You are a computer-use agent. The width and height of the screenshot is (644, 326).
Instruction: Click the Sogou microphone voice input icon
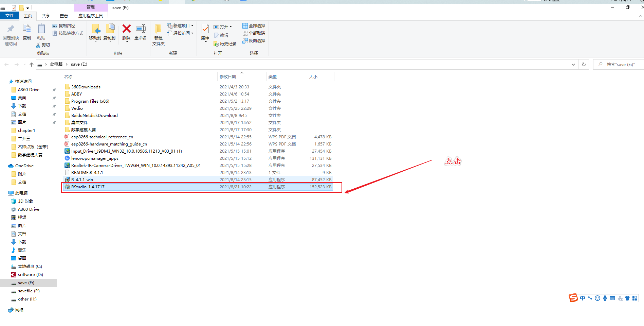point(605,298)
